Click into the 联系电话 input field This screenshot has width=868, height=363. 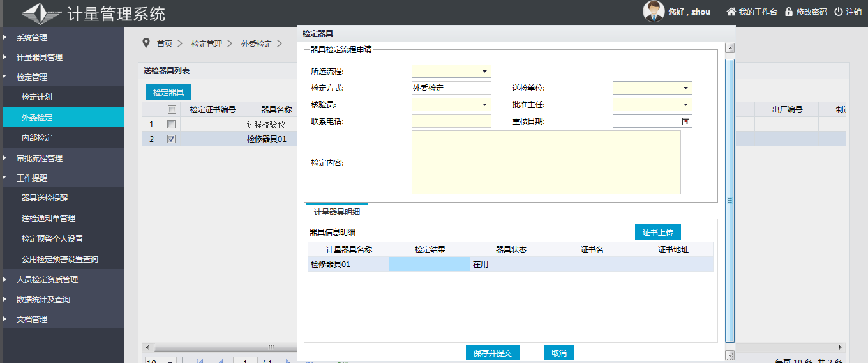click(x=451, y=121)
